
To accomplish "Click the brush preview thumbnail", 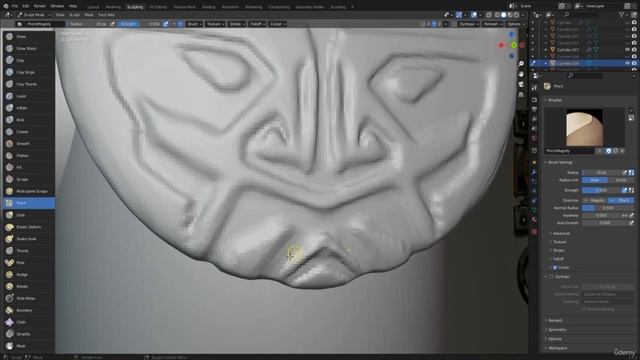I will [x=584, y=127].
